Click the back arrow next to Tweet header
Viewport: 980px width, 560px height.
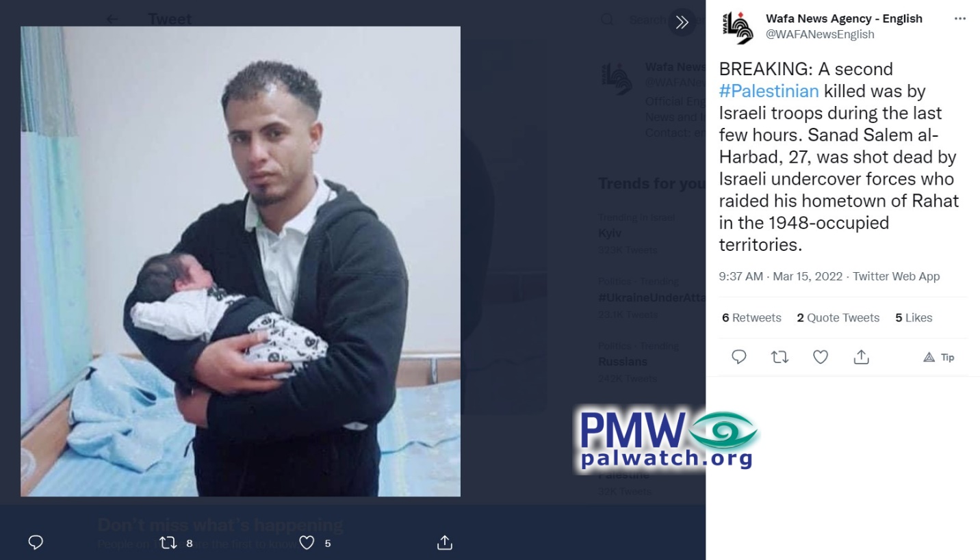tap(112, 19)
